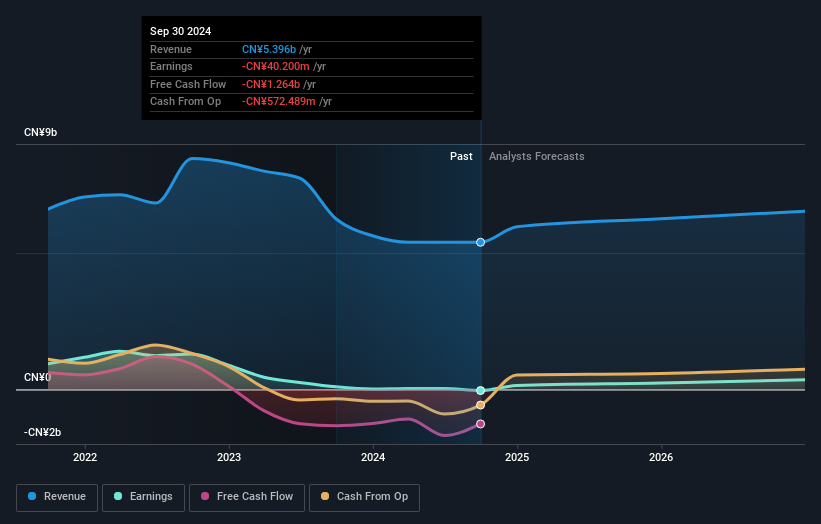Click the -CN¥1.264b free cash flow value
821x524 pixels.
271,84
